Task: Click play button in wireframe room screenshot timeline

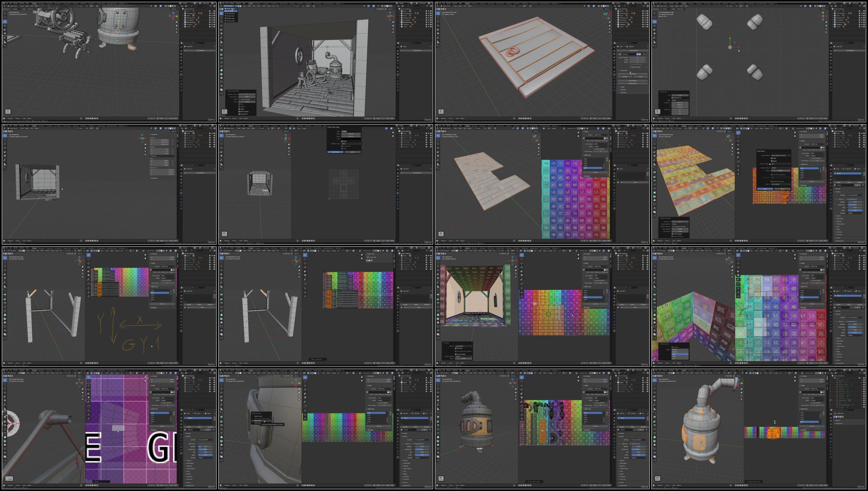Action: tap(309, 118)
